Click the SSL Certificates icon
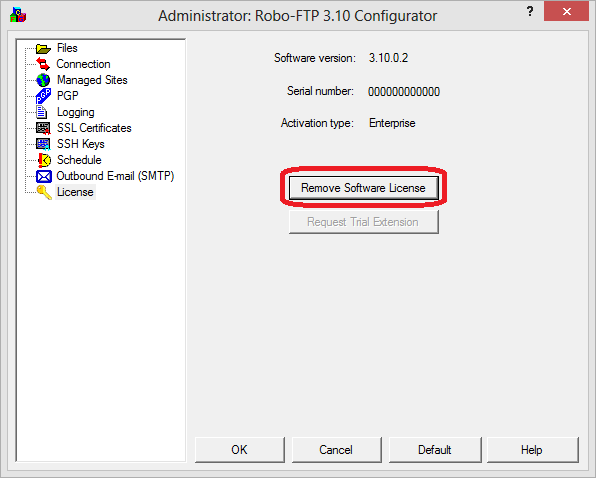 click(x=43, y=128)
